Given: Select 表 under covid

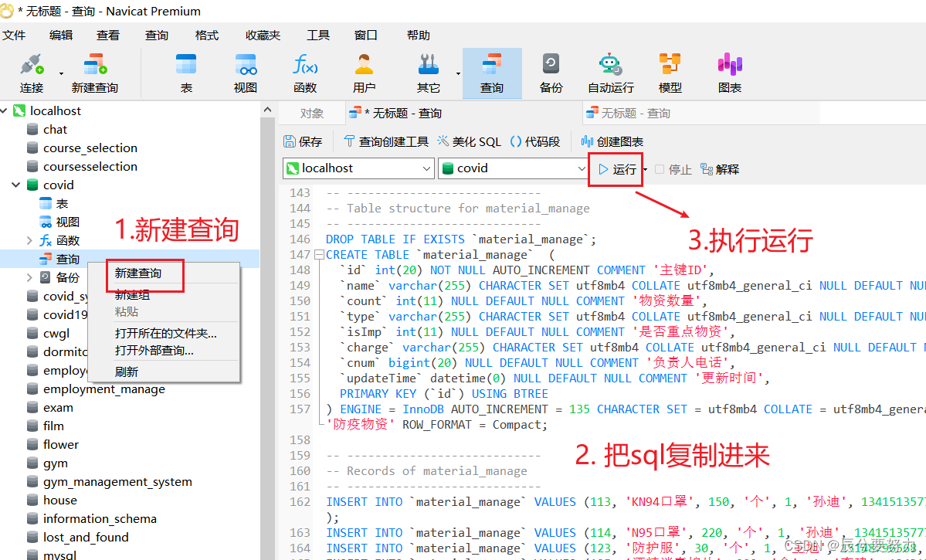Looking at the screenshot, I should 62,204.
